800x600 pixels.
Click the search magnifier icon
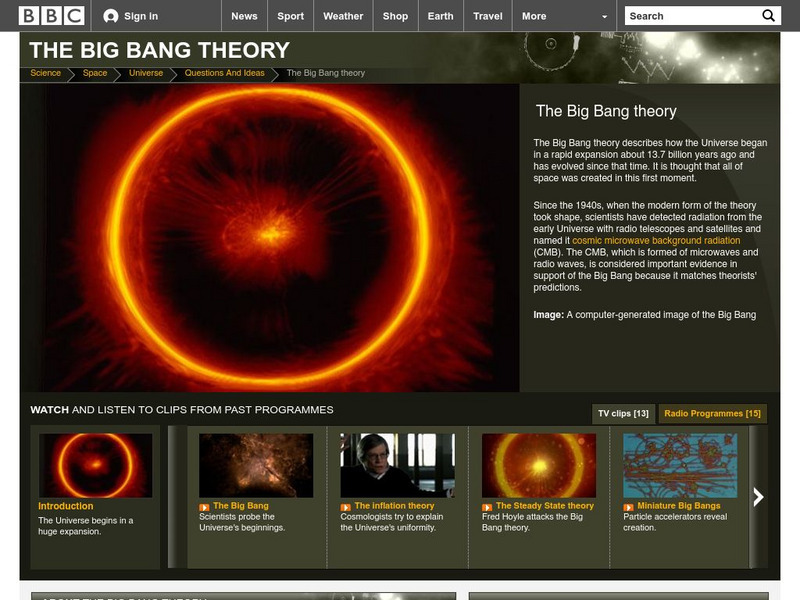tap(768, 16)
